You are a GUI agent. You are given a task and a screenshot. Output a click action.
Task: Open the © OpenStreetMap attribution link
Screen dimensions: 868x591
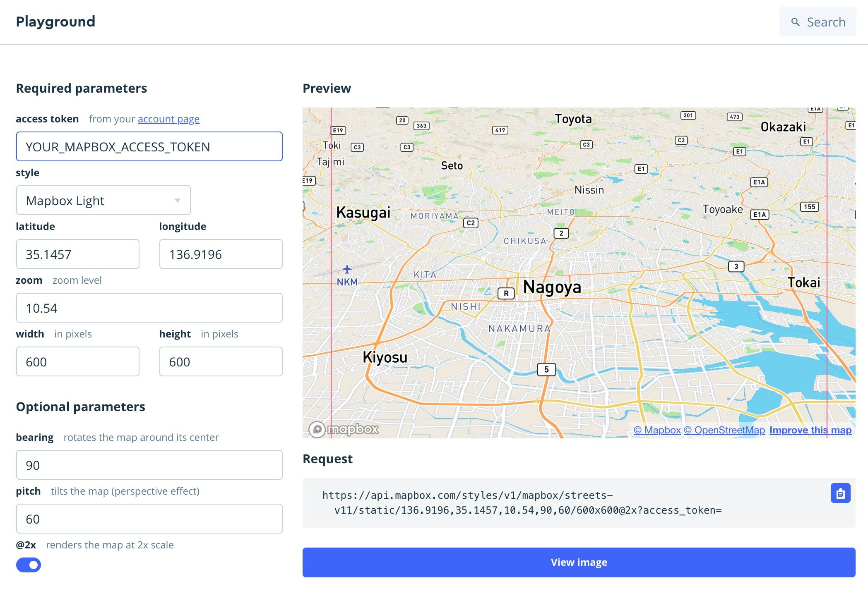point(724,430)
